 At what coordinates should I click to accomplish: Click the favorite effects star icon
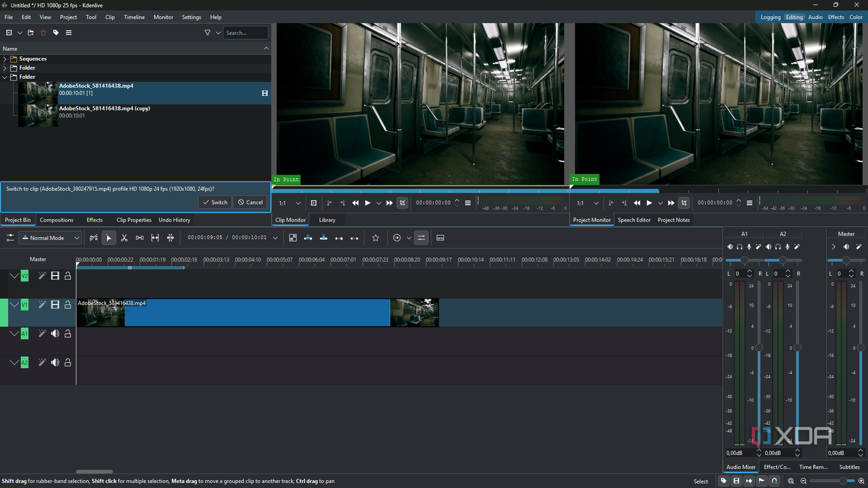coord(376,238)
